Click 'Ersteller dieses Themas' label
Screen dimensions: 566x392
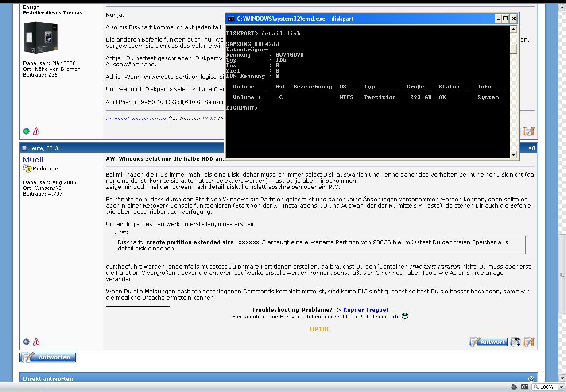pos(53,12)
